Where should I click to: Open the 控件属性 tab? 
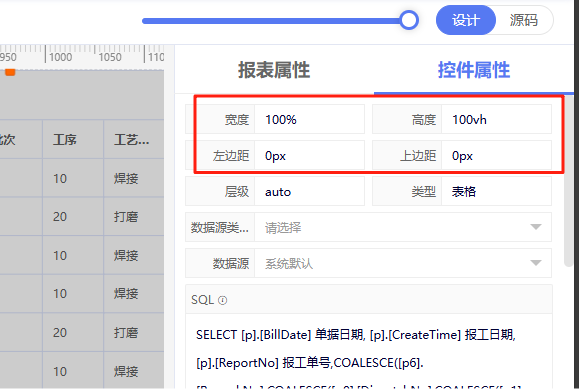(x=474, y=70)
